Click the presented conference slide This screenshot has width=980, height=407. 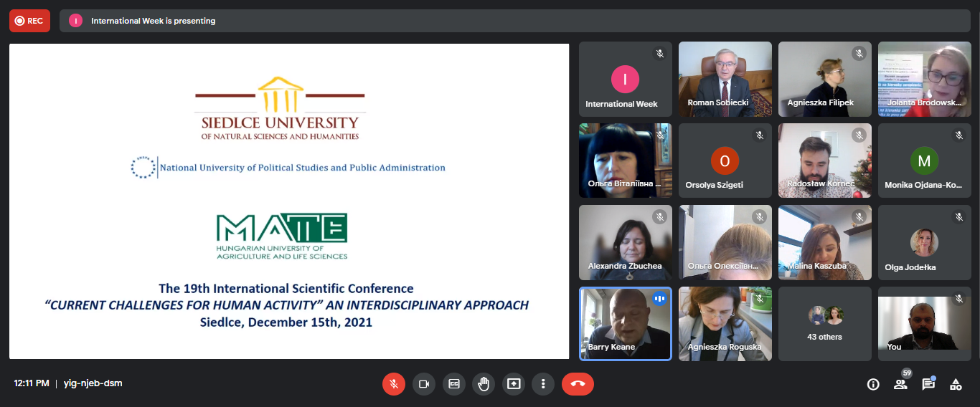tap(289, 201)
